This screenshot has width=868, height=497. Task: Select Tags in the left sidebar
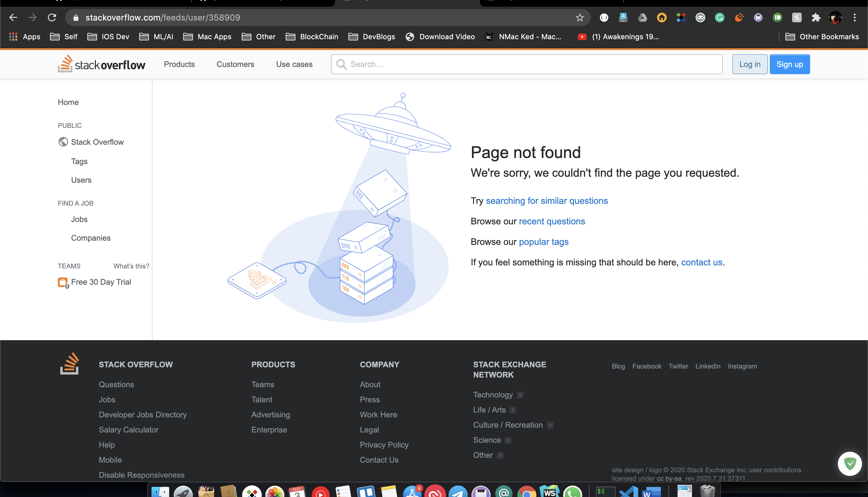tap(79, 161)
